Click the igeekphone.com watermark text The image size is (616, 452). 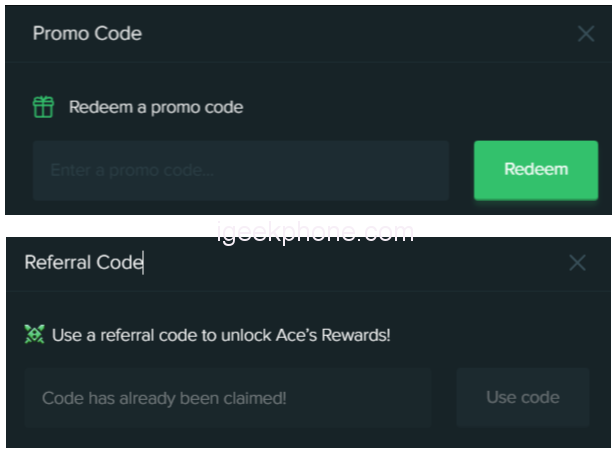coord(315,233)
